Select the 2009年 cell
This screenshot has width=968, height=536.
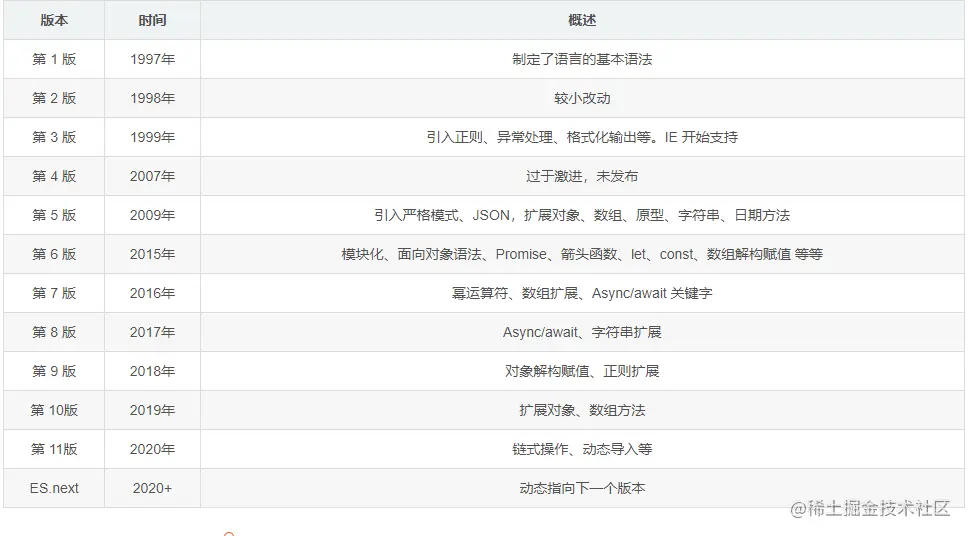click(152, 215)
